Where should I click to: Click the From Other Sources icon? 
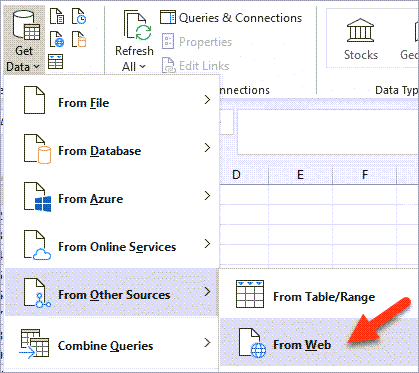click(x=37, y=293)
